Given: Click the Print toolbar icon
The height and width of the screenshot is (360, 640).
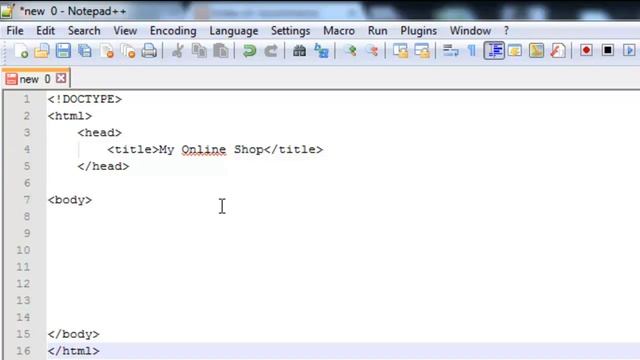Looking at the screenshot, I should 149,51.
